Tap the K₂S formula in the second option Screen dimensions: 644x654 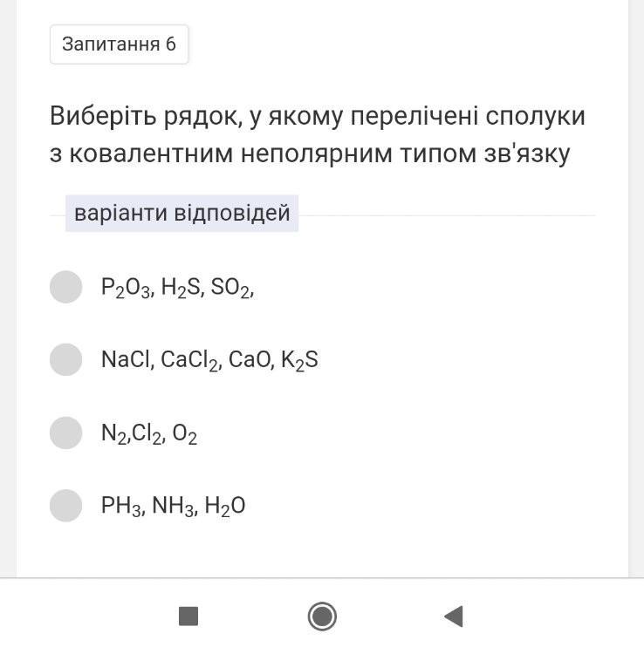coord(299,360)
